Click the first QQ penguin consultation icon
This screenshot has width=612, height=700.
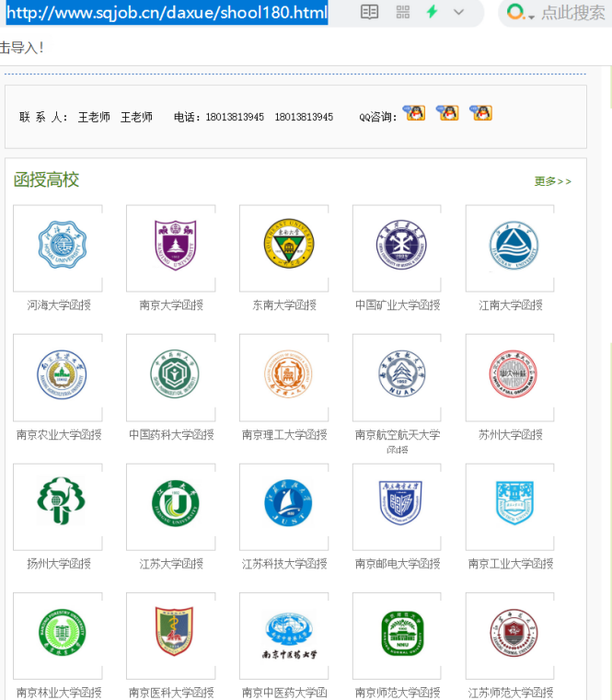pyautogui.click(x=415, y=113)
